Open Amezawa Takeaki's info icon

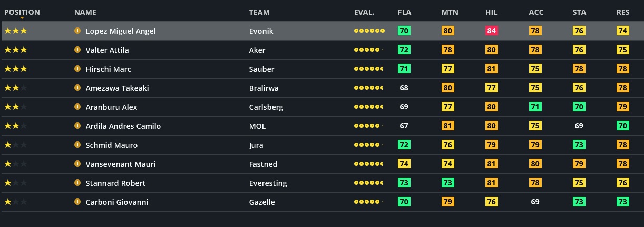click(x=77, y=88)
